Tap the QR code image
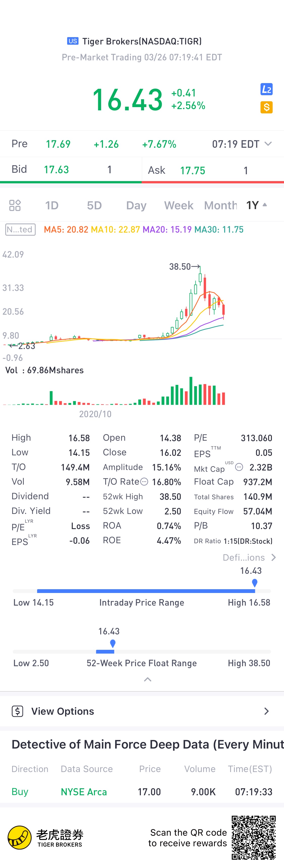The image size is (284, 868). [254, 837]
